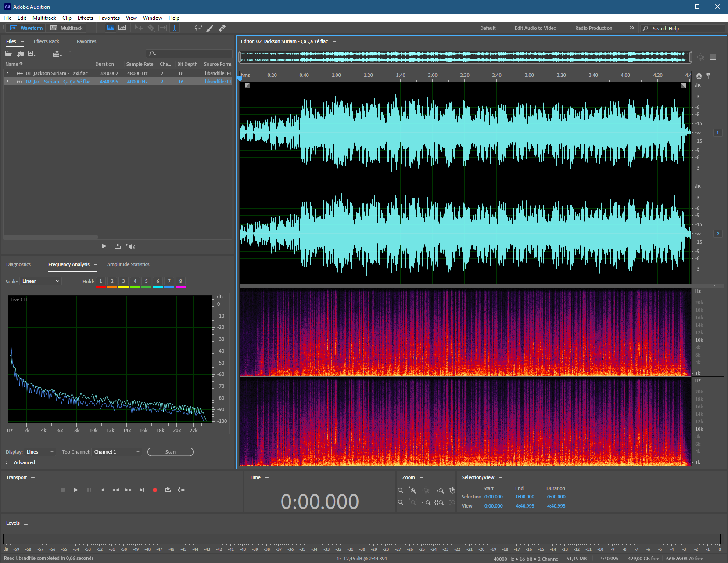Toggle channel 1 enable button

point(718,133)
